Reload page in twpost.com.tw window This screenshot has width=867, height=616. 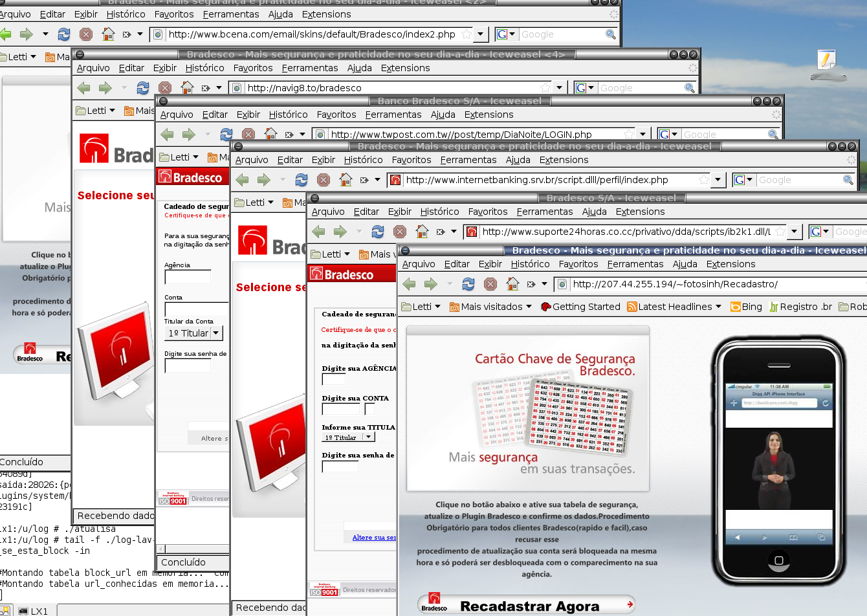[226, 134]
